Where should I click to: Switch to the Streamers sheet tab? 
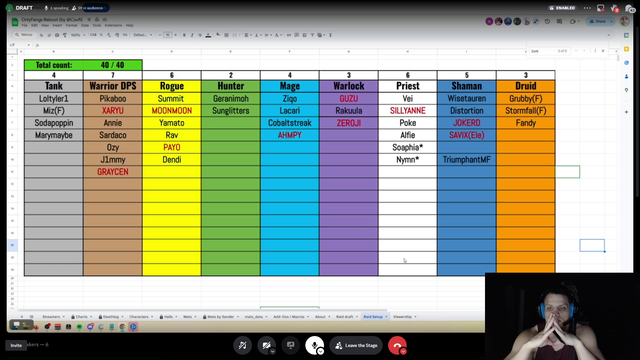coord(53,317)
